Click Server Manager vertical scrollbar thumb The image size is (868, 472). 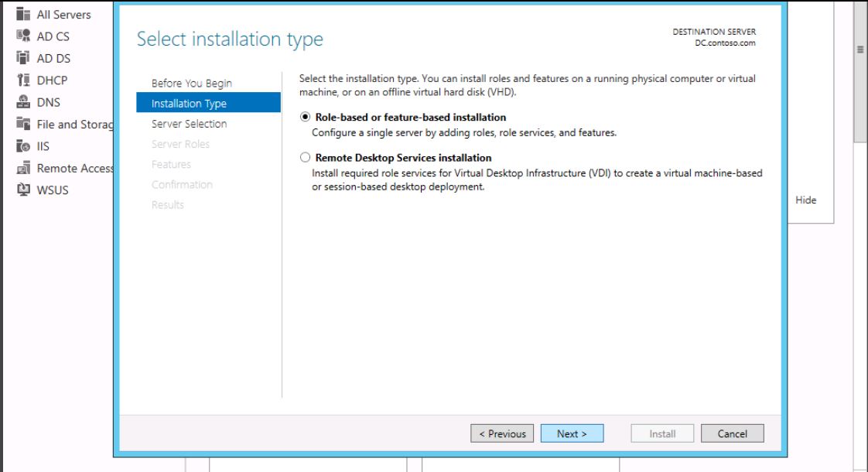(860, 71)
